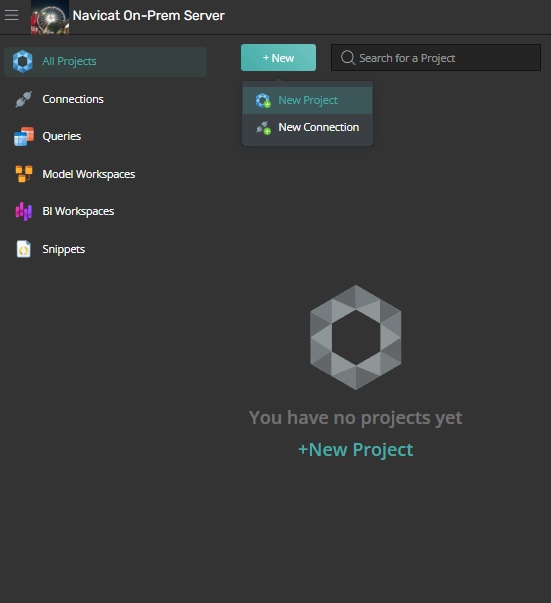Open BI Workspaces label
The image size is (551, 603).
coord(78,211)
